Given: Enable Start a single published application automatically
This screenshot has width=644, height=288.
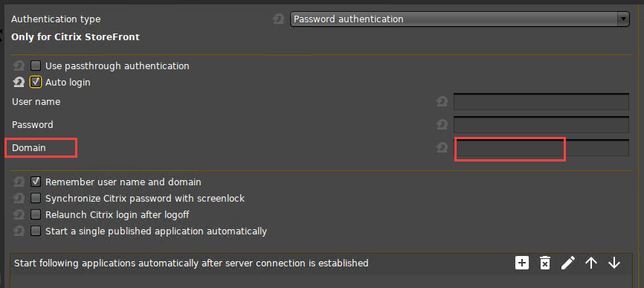Looking at the screenshot, I should pos(36,231).
